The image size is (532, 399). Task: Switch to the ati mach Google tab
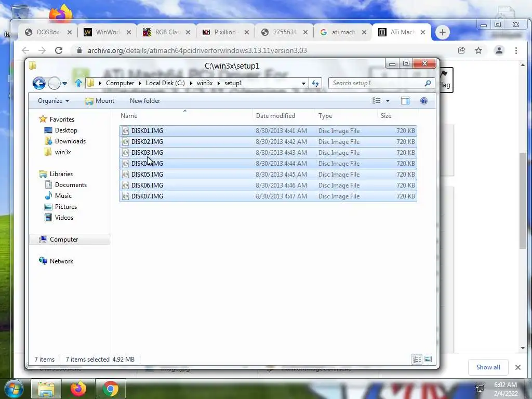pyautogui.click(x=343, y=32)
